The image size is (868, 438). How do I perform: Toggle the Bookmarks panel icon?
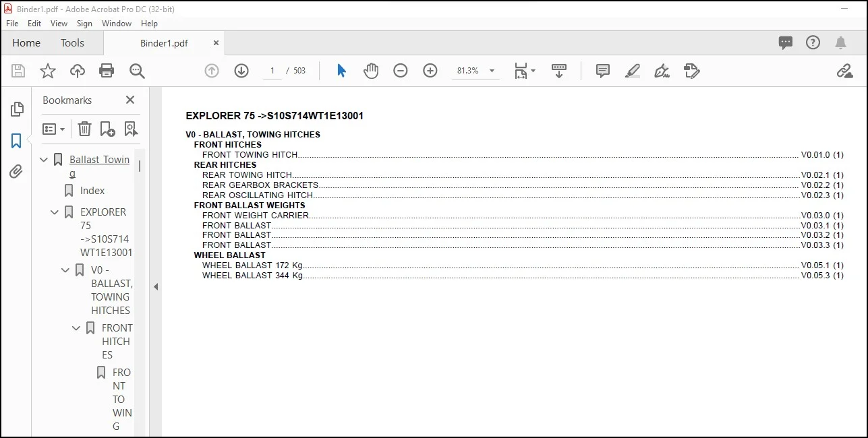click(x=16, y=141)
